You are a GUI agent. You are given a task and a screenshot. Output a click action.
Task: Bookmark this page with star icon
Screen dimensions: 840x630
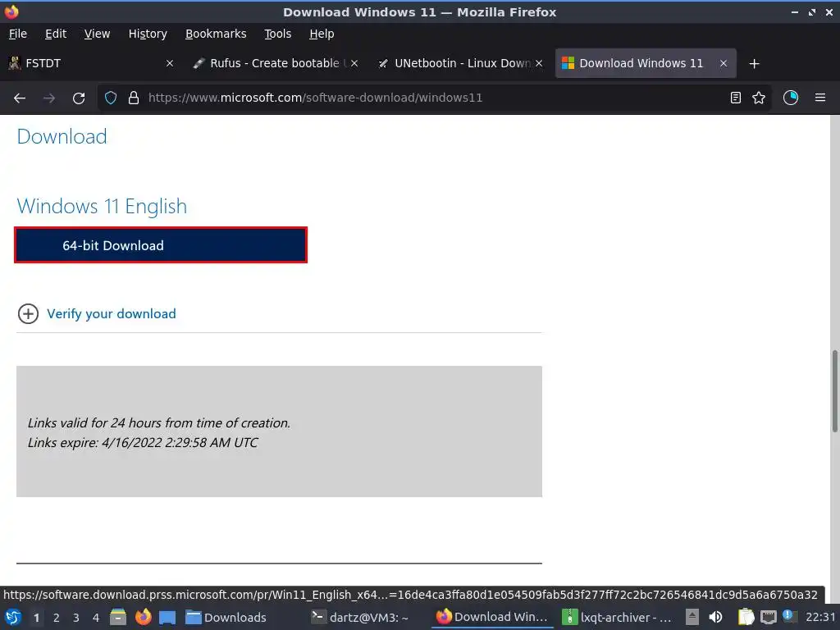coord(759,98)
